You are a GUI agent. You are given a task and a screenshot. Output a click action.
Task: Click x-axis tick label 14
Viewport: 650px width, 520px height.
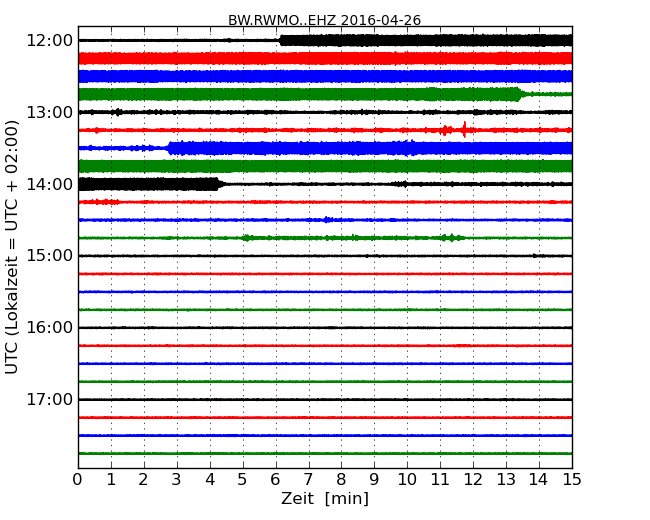(x=539, y=480)
